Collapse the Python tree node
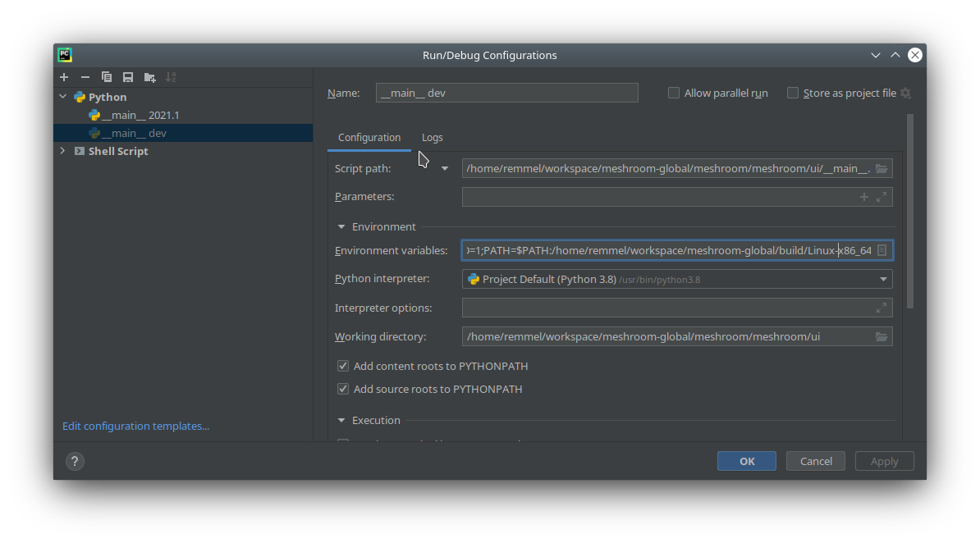The image size is (980, 543). coord(62,97)
